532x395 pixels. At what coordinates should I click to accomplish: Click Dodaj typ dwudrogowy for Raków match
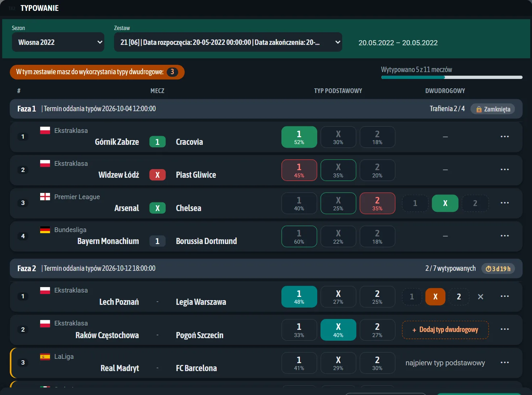445,330
